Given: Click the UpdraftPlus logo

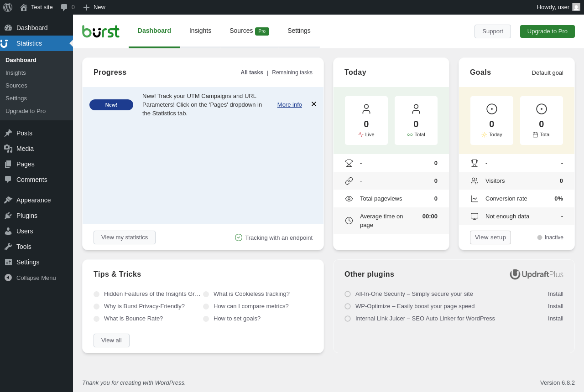Looking at the screenshot, I should 537,274.
